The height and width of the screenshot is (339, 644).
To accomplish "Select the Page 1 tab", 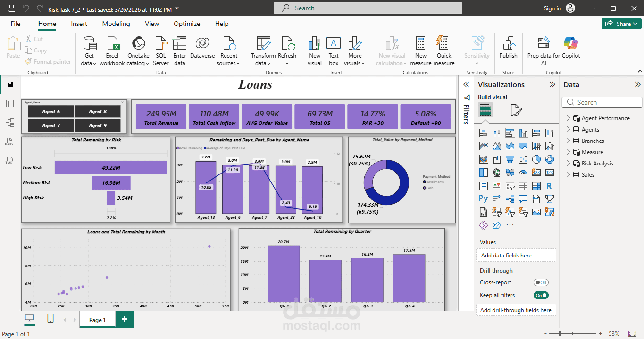I will click(x=97, y=320).
